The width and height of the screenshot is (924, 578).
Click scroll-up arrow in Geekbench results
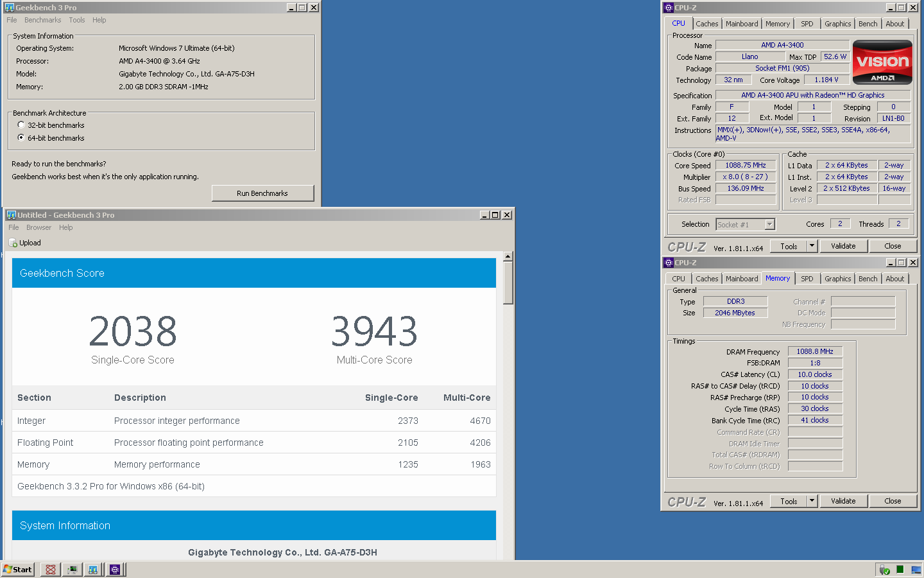508,256
